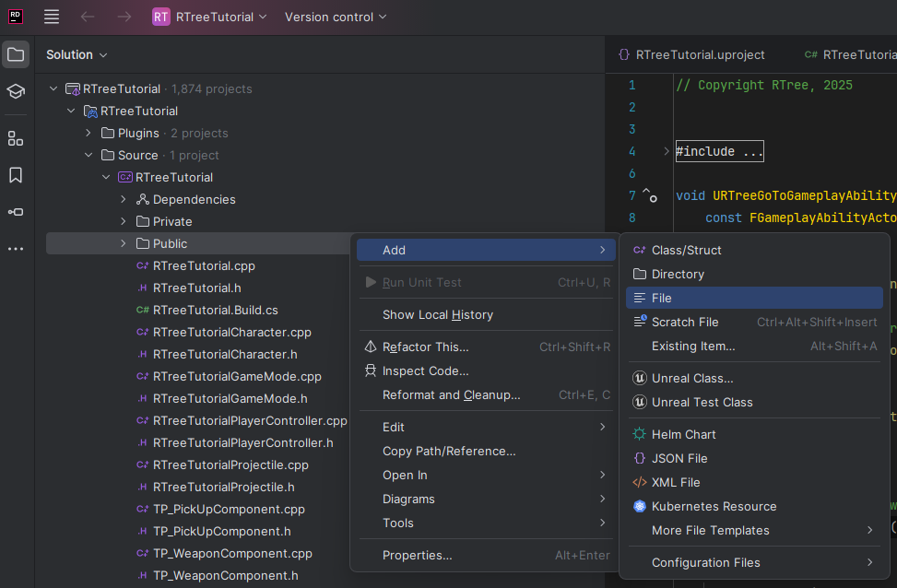This screenshot has height=588, width=897.
Task: Expand the folded #include region arrow
Action: pos(666,151)
